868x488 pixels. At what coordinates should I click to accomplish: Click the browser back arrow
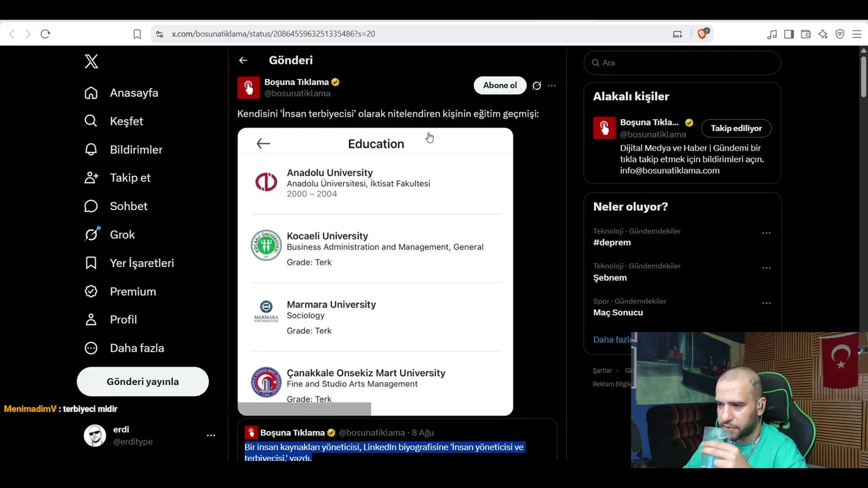coord(12,34)
